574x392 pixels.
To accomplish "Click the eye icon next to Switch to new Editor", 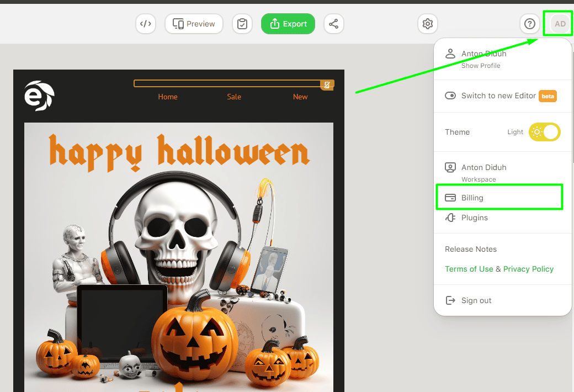I will 450,95.
